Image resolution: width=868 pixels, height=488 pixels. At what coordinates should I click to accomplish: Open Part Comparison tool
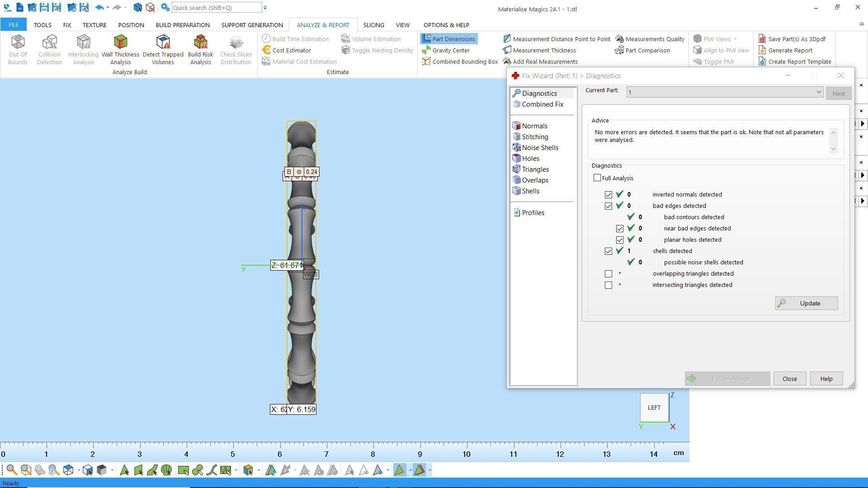click(647, 50)
